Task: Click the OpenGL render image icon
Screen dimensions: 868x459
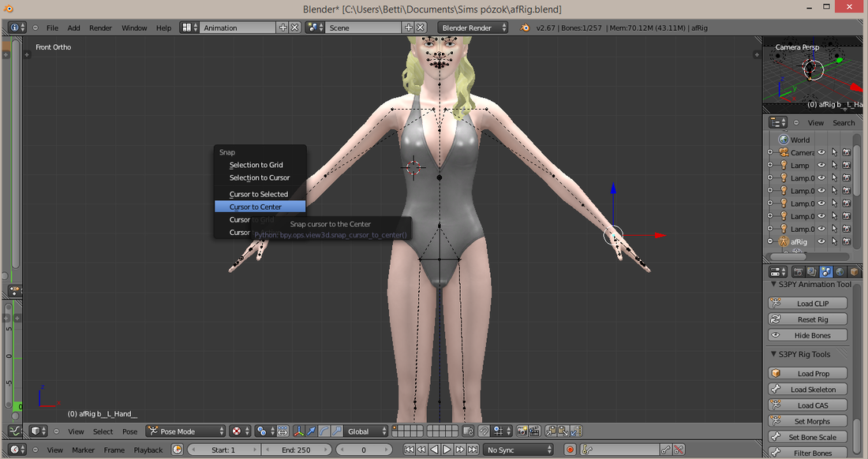Action: click(x=522, y=431)
